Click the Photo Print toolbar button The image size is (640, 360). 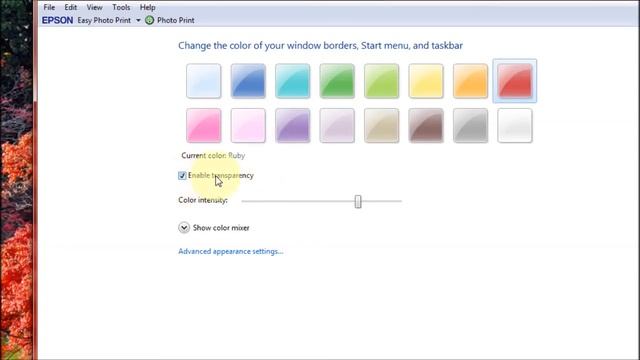[x=170, y=20]
